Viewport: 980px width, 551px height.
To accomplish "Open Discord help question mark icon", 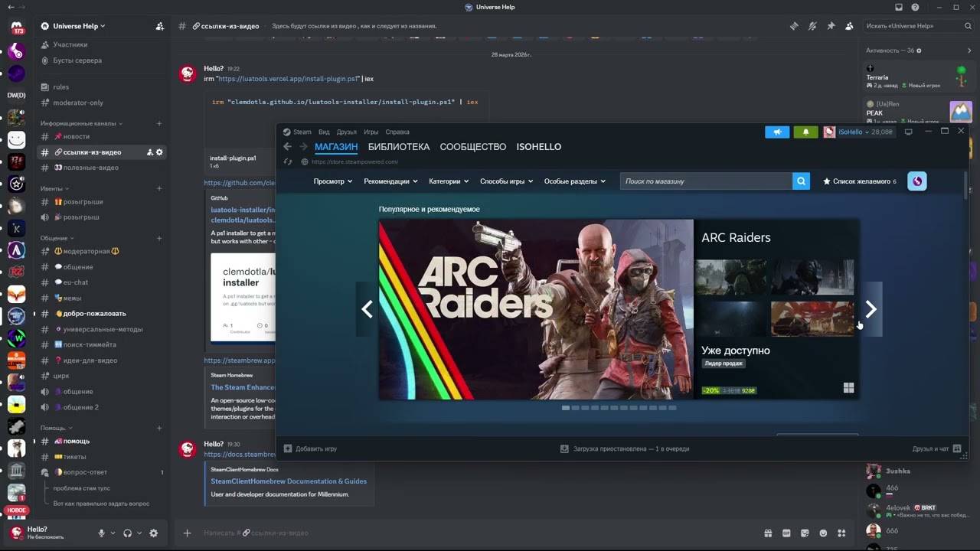I will (915, 7).
